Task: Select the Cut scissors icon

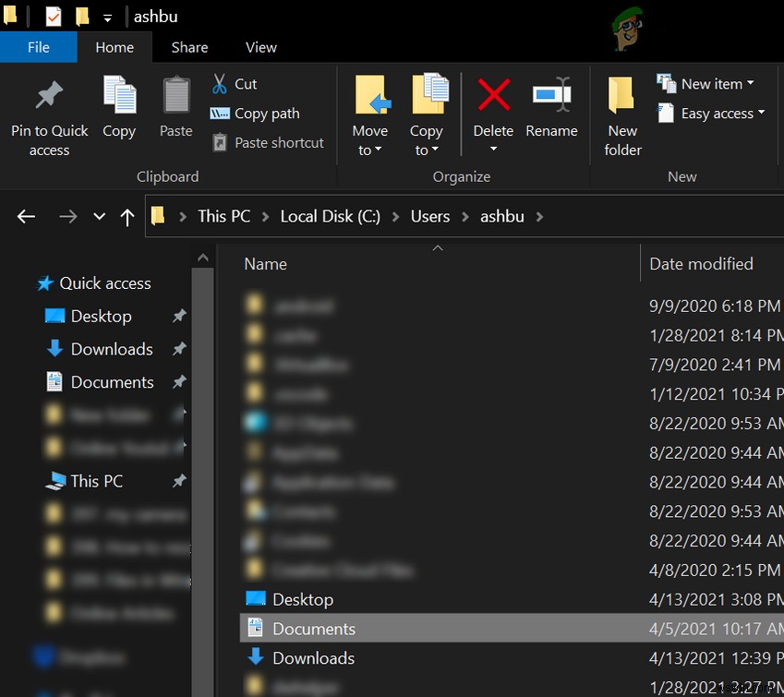Action: [220, 83]
